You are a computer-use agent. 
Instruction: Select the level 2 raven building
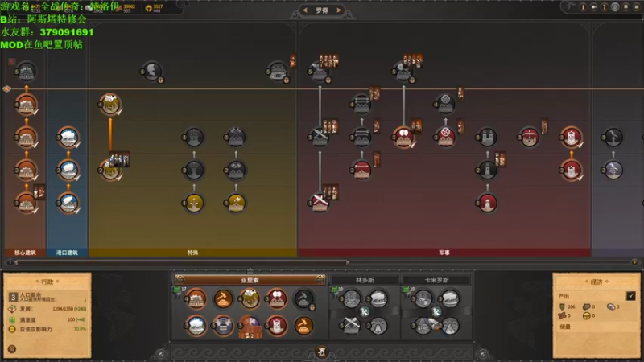(613, 170)
